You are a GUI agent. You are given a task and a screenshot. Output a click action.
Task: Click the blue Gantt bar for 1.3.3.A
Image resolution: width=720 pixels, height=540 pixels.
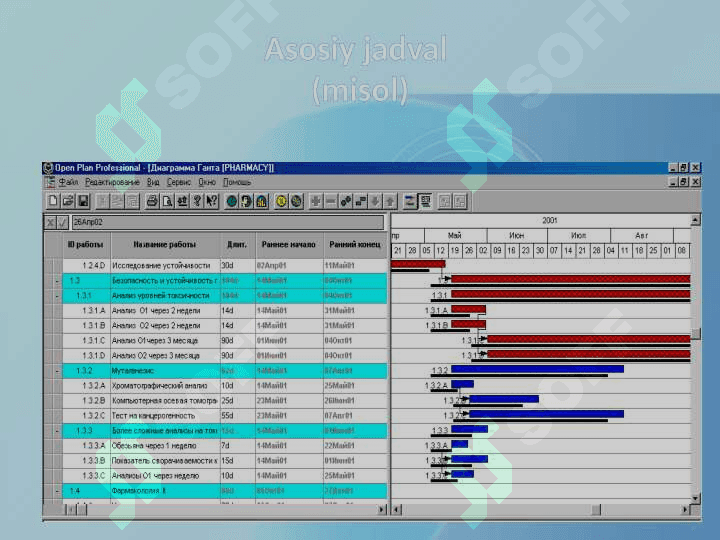(x=460, y=444)
